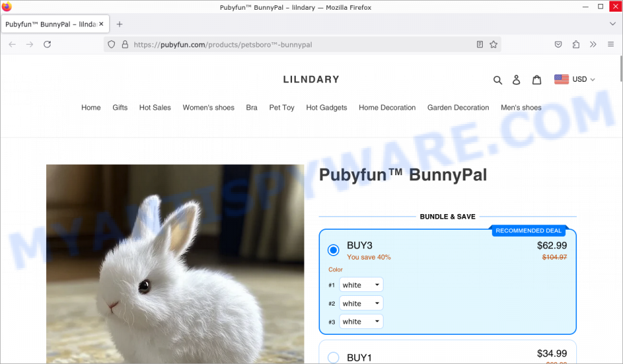Go back with the browser back arrow

12,45
